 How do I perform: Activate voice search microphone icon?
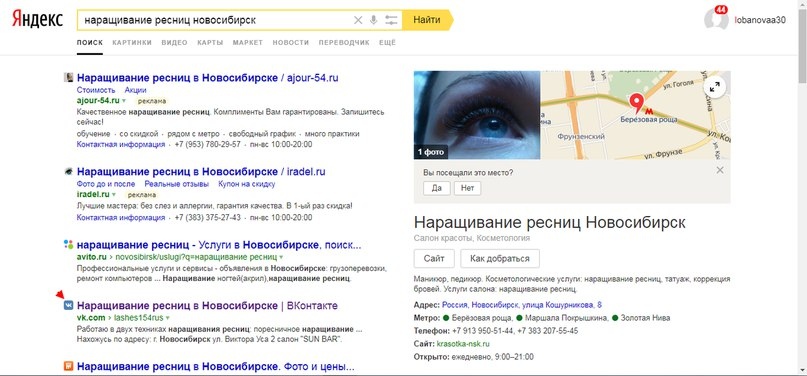click(374, 20)
